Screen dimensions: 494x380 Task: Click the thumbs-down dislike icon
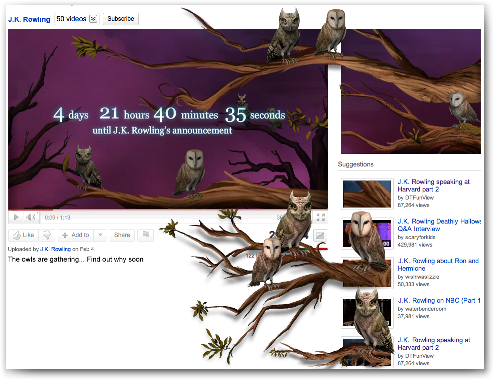47,235
